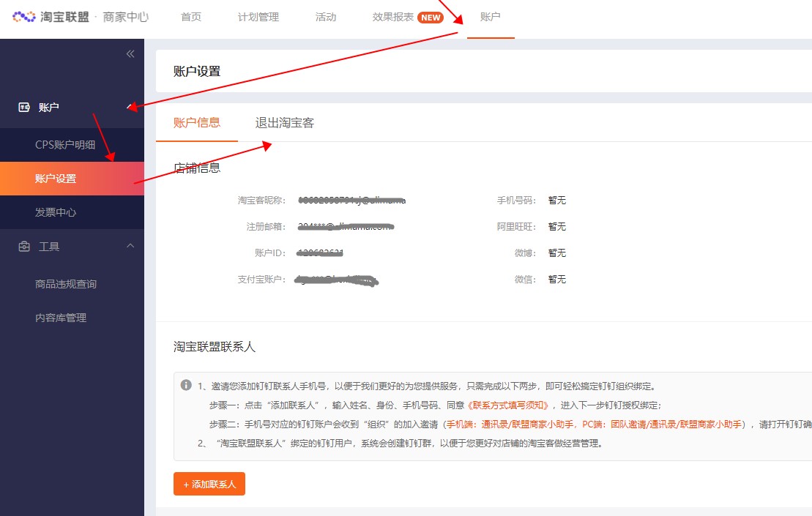Click the 账户设置 page title

pos(197,72)
